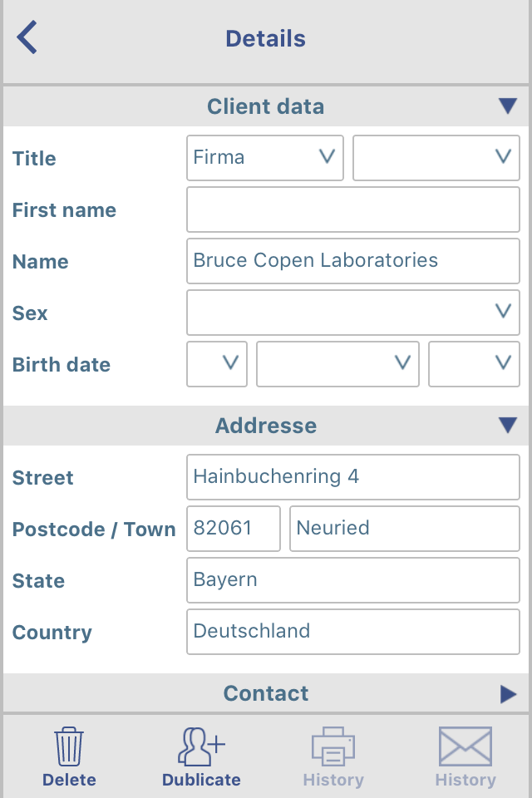Expand the Contact section
This screenshot has height=798, width=532.
[x=508, y=693]
